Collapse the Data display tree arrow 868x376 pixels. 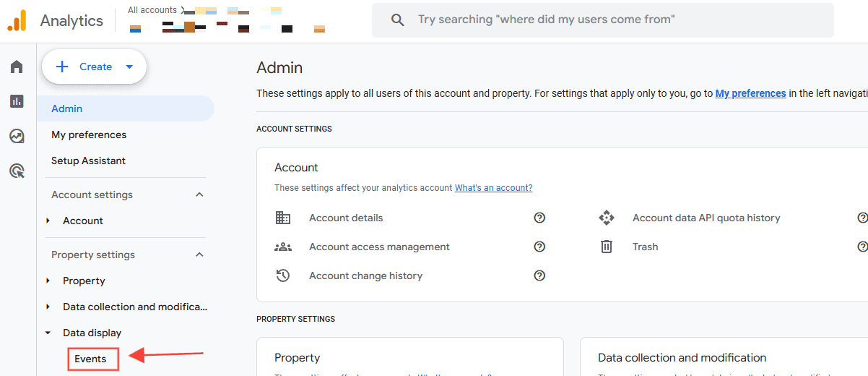pos(48,333)
